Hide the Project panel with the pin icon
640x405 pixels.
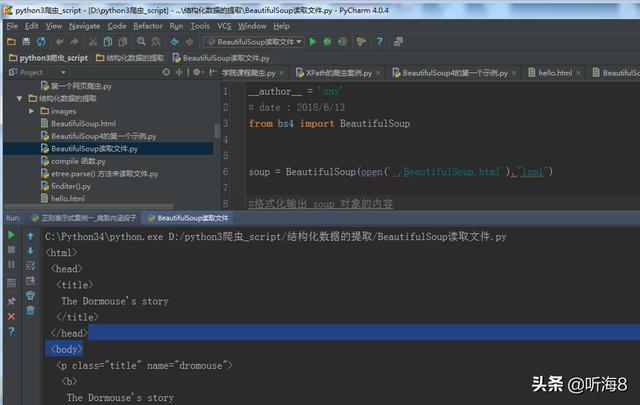coord(212,72)
